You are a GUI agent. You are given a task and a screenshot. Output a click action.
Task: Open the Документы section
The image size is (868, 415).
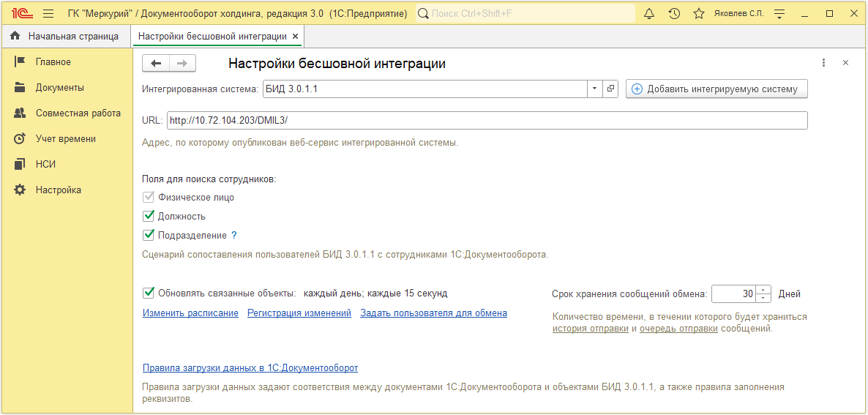pyautogui.click(x=59, y=88)
